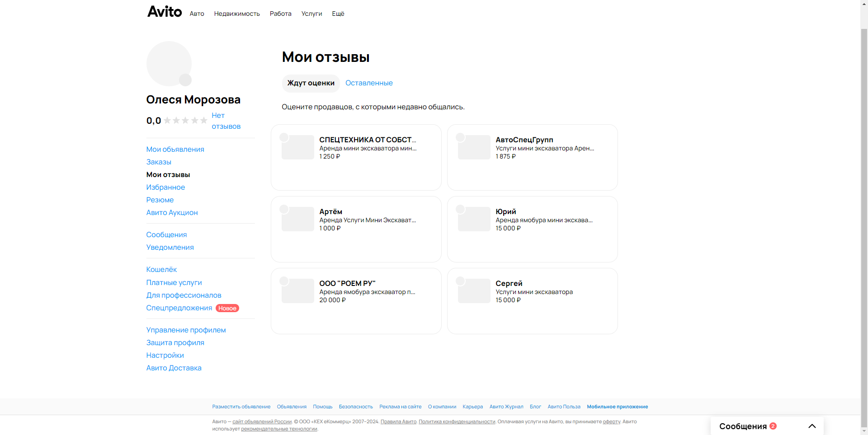The height and width of the screenshot is (435, 868).
Task: Click the thumbnail of Сергей's listing
Action: [474, 291]
